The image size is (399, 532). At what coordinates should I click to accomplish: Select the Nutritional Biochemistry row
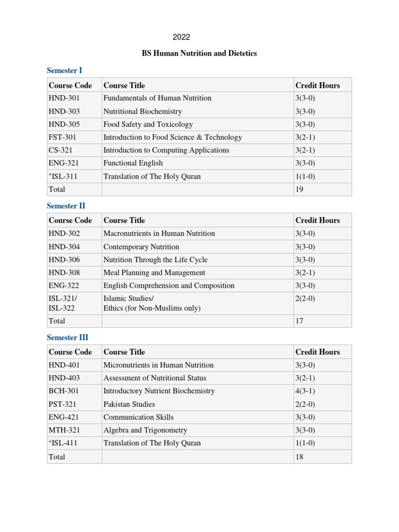[x=199, y=111]
